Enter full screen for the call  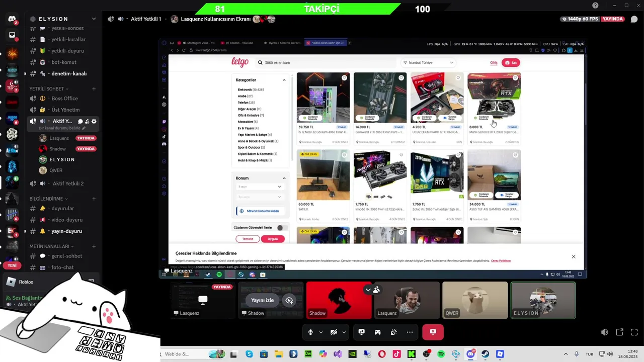click(x=634, y=332)
